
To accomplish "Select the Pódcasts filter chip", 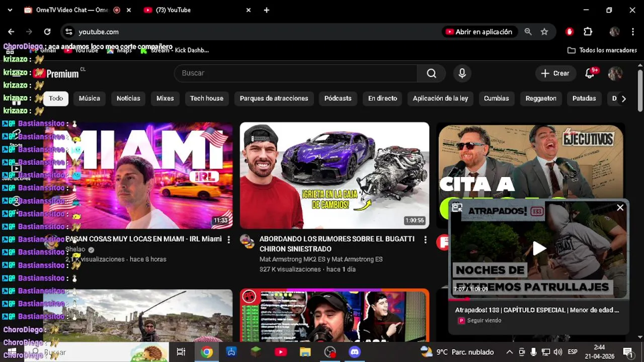I will pos(338,99).
